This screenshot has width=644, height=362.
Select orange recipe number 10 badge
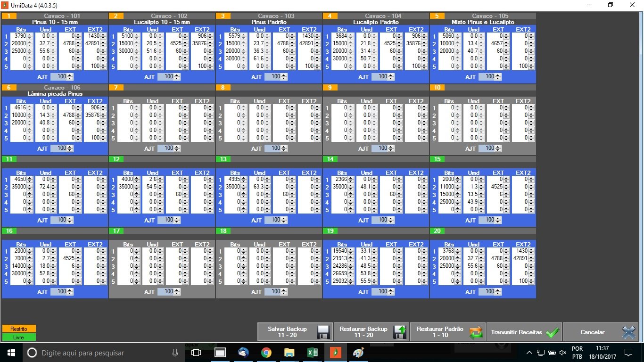click(x=438, y=87)
